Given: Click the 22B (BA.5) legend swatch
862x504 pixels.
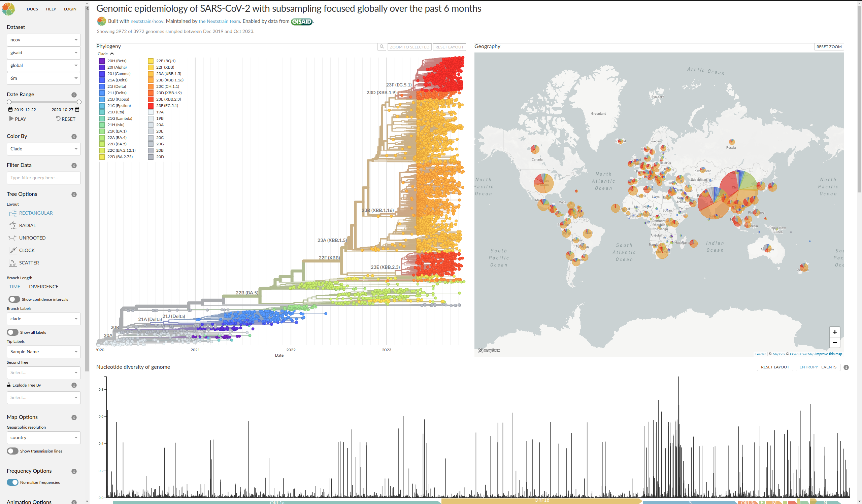Looking at the screenshot, I should (102, 144).
